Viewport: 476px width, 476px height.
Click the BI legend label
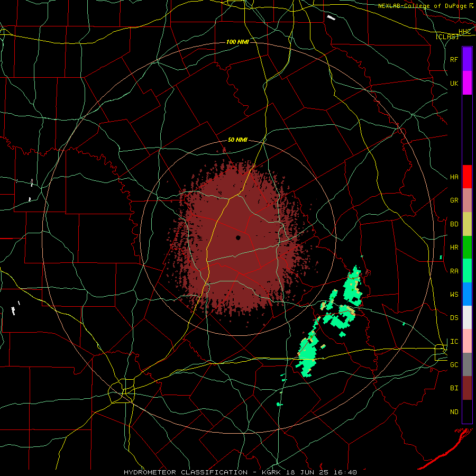tap(454, 388)
